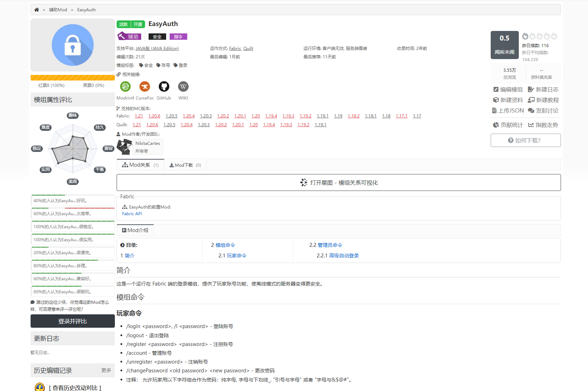Click 辅助Mod in the breadcrumb
Screen dimensions: 588x391
click(x=58, y=10)
